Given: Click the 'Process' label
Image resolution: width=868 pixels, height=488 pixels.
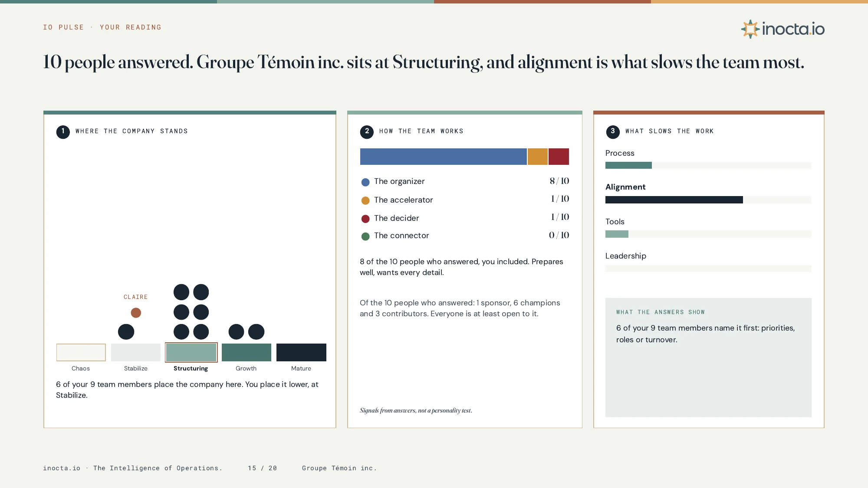Looking at the screenshot, I should point(620,153).
